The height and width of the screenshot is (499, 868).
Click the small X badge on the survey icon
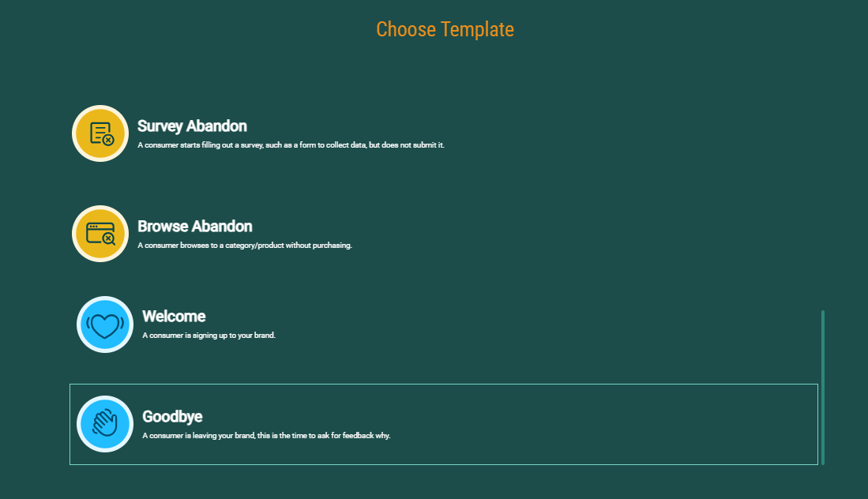tap(108, 140)
